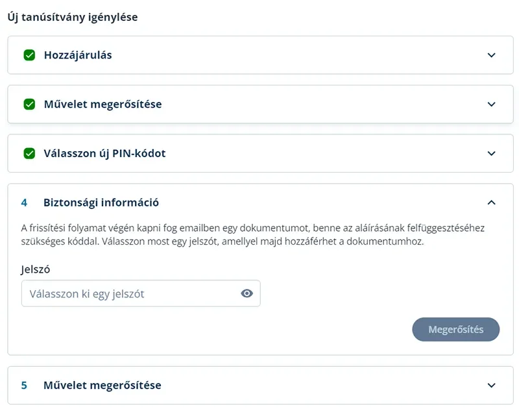This screenshot has height=420, width=519.
Task: Open step 5 Művelet megerősítése title
Action: point(103,385)
